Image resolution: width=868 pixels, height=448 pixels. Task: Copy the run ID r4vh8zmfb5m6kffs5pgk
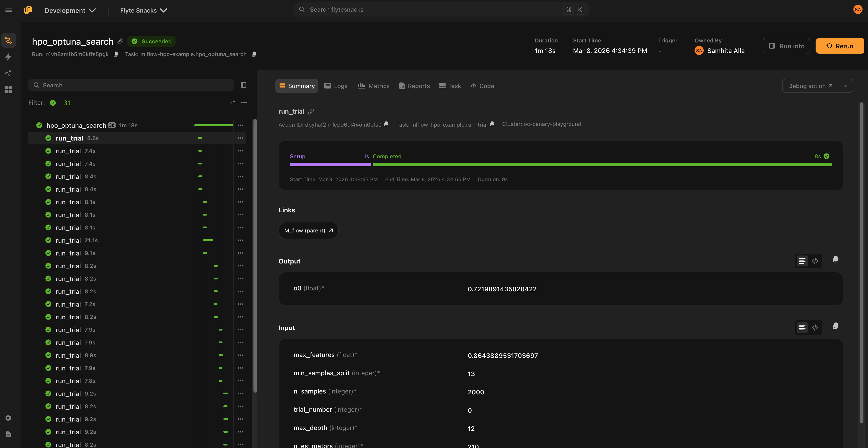(x=116, y=54)
